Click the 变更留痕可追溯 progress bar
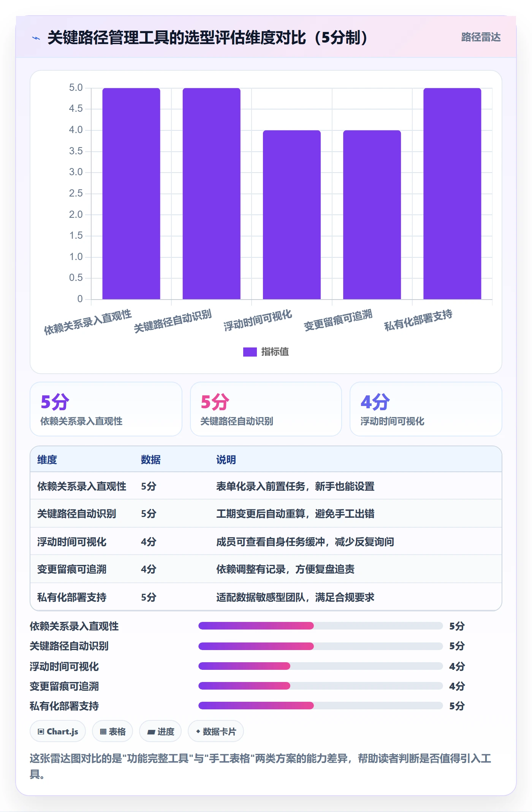This screenshot has height=812, width=532. pyautogui.click(x=321, y=686)
